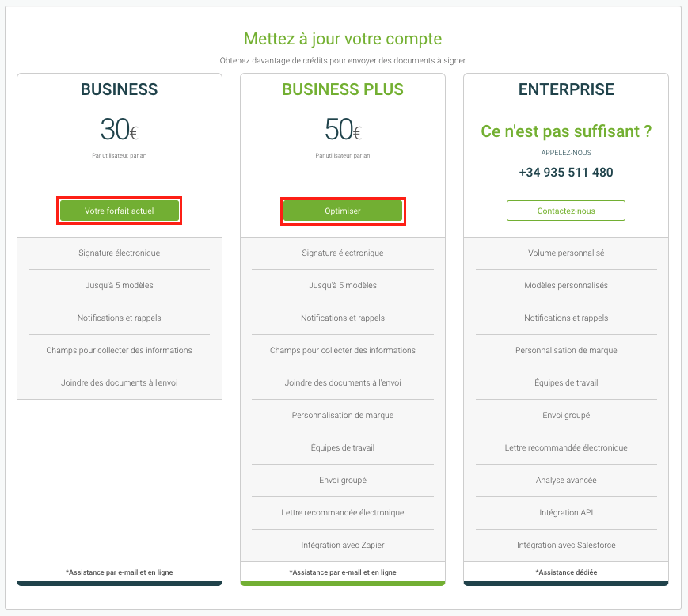
Task: Select the Optimiser button for Business Plus
Action: pyautogui.click(x=343, y=211)
